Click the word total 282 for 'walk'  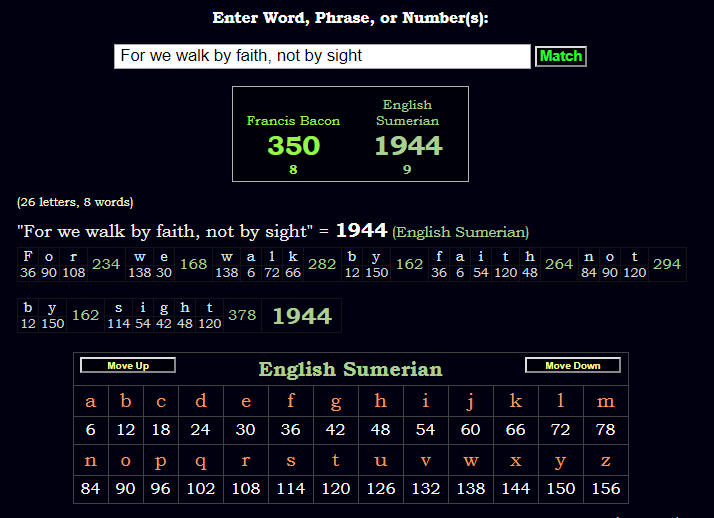[322, 264]
